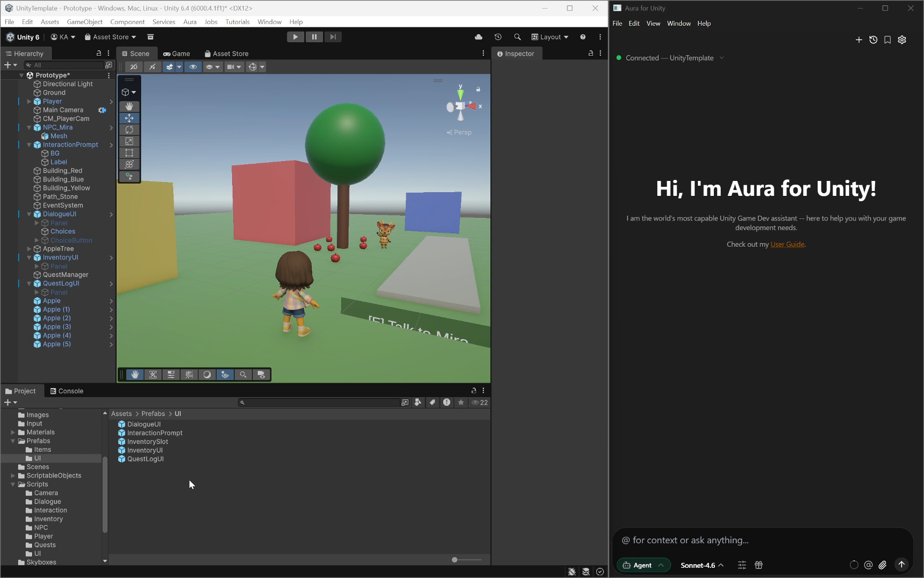The height and width of the screenshot is (578, 924).
Task: Open chat history icon in Aura window
Action: click(x=873, y=40)
